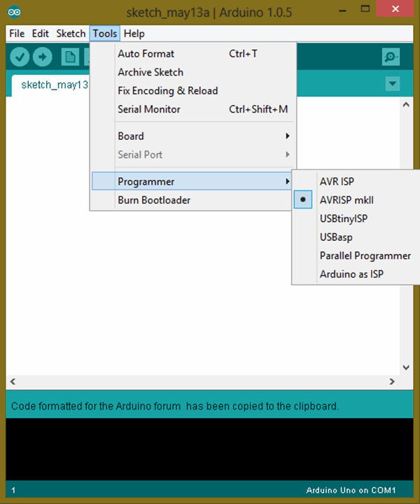Select USBtinyISP programmer
The width and height of the screenshot is (420, 504).
[x=356, y=218]
